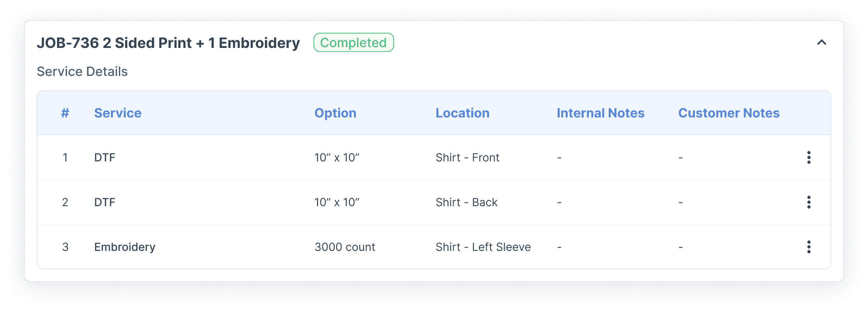Screen dimensions: 868x310
Task: Click the Customer Notes column header
Action: pos(729,113)
